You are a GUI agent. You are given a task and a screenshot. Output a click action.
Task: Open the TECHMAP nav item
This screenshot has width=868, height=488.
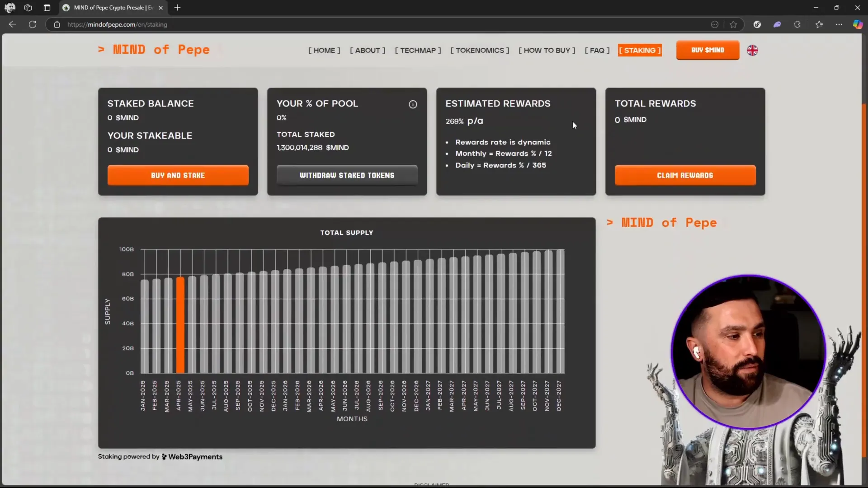click(x=418, y=50)
